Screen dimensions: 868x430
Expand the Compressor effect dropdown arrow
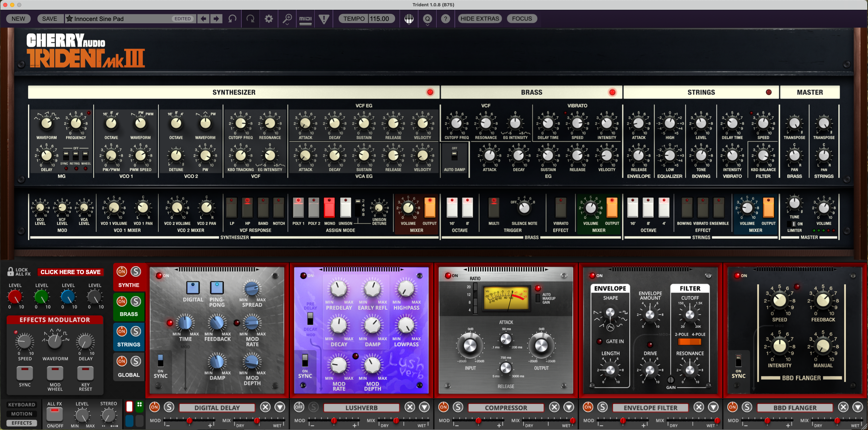569,407
